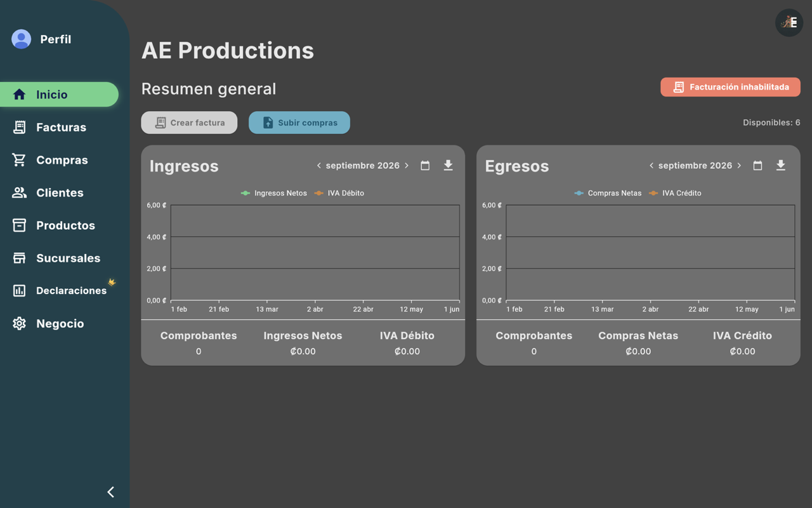Open the AE company logo avatar
This screenshot has width=812, height=508.
pos(789,23)
